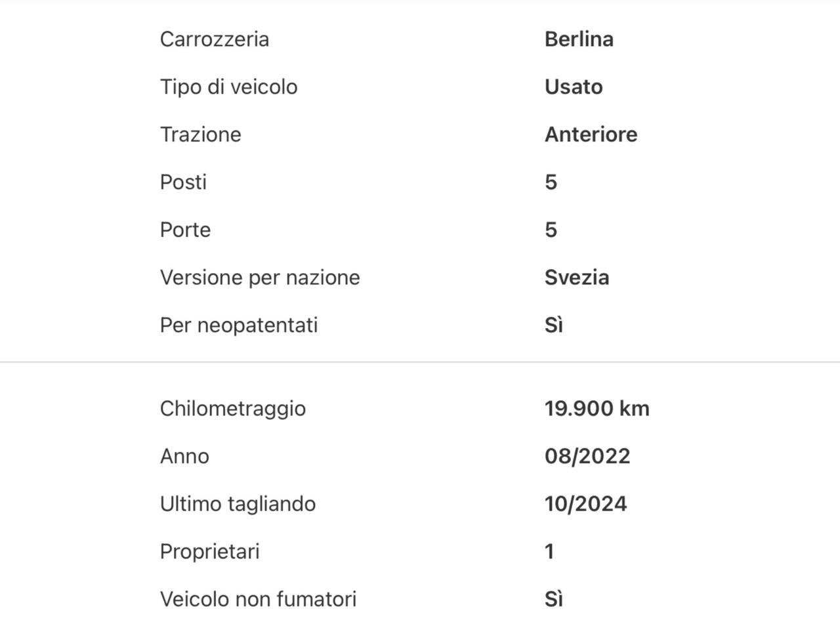
Task: Click the Posti label
Action: coord(183,182)
